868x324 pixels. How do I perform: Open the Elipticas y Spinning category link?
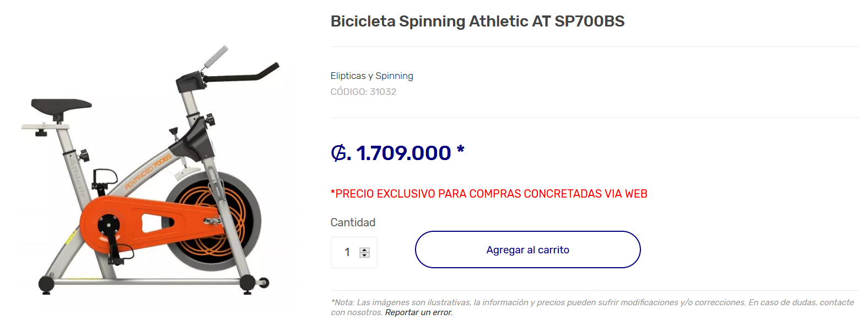[x=371, y=76]
